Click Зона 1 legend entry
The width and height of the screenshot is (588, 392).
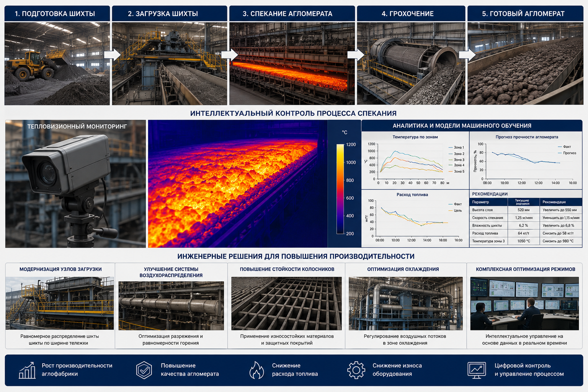[x=456, y=147]
